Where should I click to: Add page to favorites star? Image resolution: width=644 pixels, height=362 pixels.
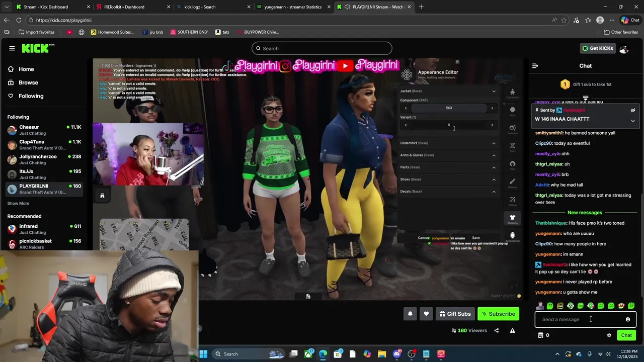[564, 20]
